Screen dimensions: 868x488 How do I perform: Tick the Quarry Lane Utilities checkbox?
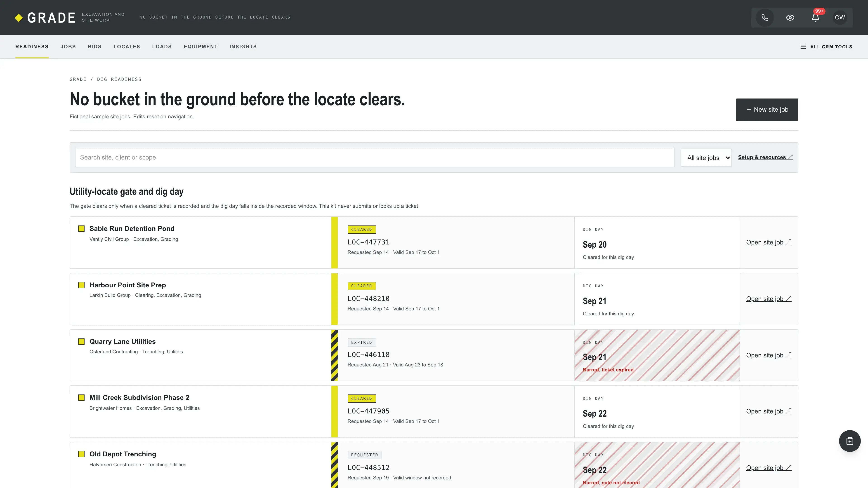point(82,342)
